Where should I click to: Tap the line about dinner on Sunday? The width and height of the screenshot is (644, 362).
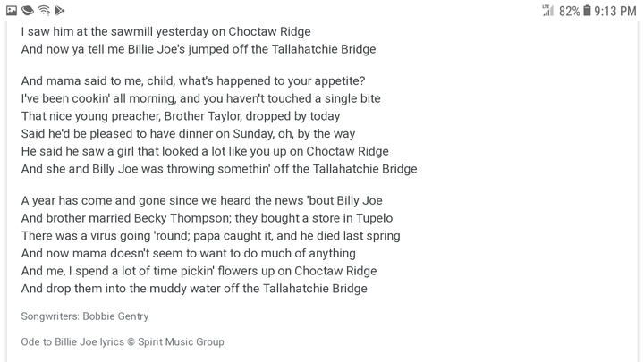click(x=188, y=134)
